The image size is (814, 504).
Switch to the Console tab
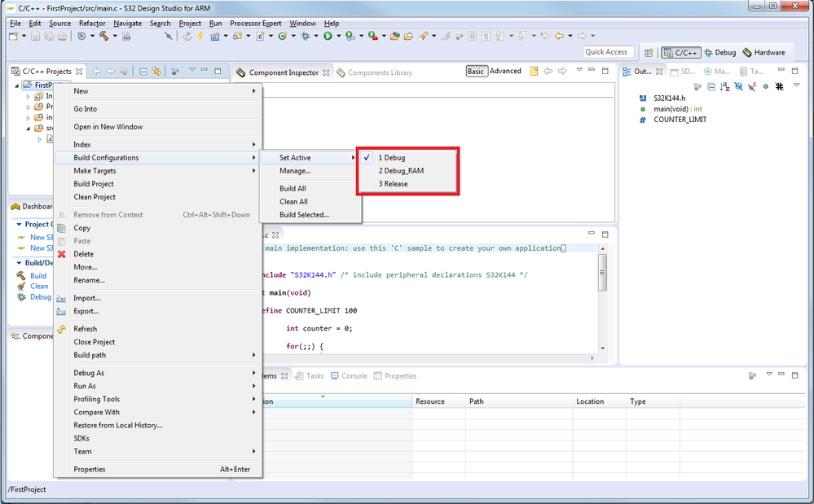pos(354,376)
